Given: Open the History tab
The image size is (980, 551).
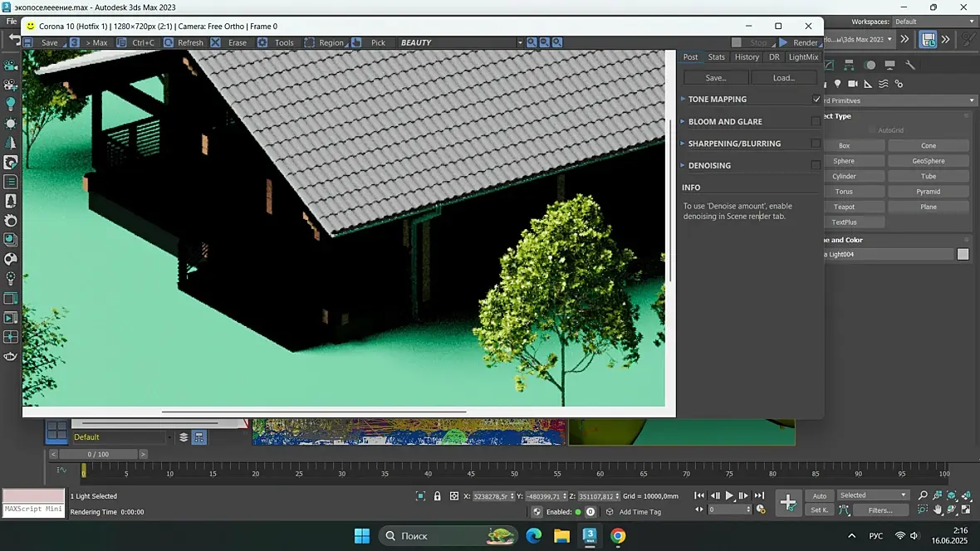Looking at the screenshot, I should pyautogui.click(x=747, y=57).
